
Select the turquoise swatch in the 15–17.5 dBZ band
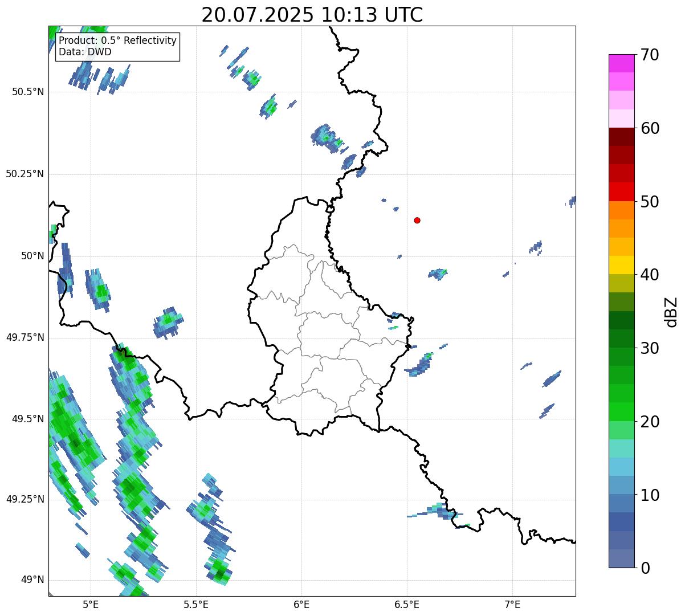click(622, 448)
